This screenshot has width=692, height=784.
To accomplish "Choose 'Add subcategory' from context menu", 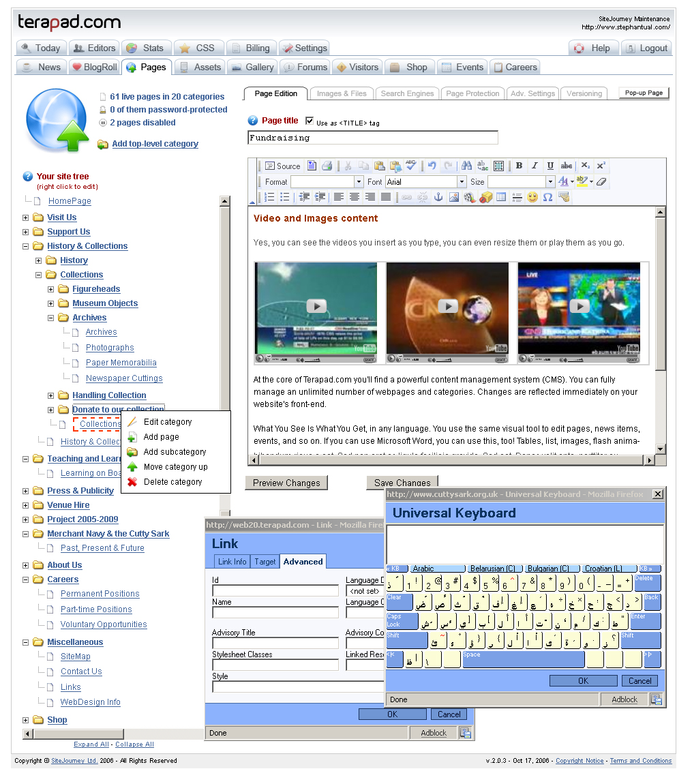I will [x=175, y=452].
